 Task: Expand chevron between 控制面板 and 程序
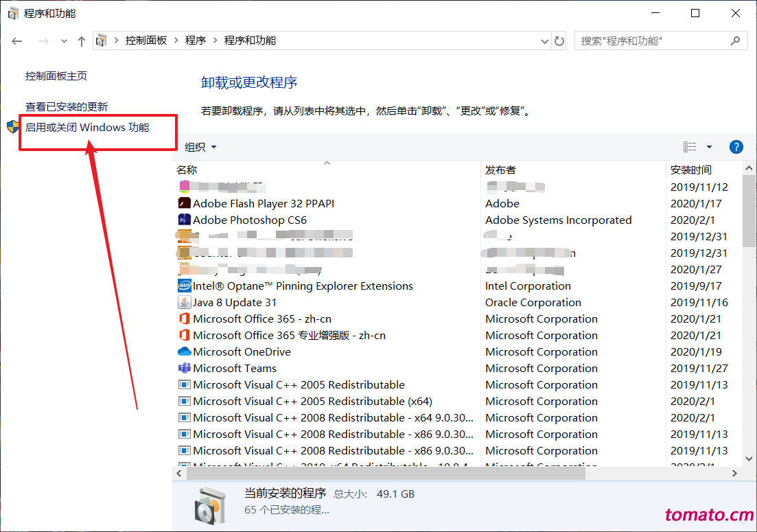[176, 41]
